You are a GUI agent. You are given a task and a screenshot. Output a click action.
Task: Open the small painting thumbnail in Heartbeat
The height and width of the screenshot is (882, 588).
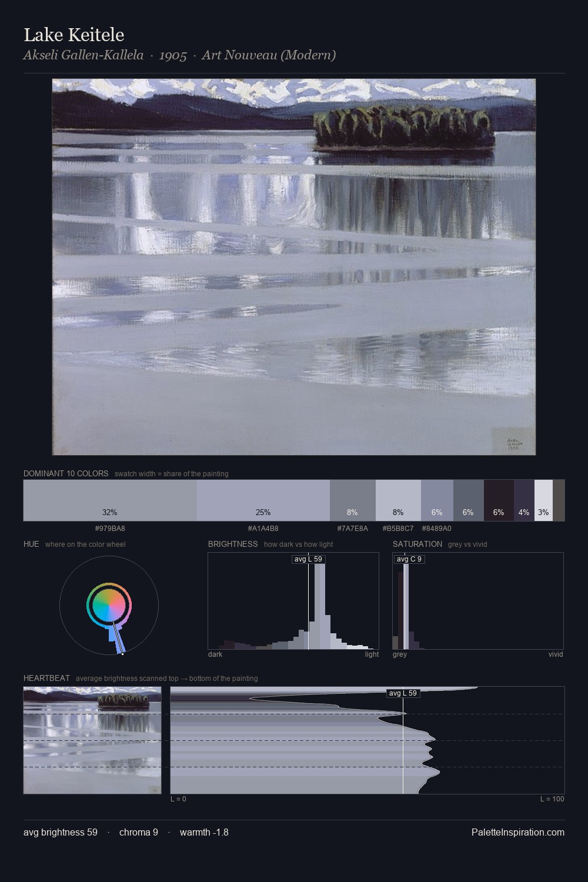[92, 740]
